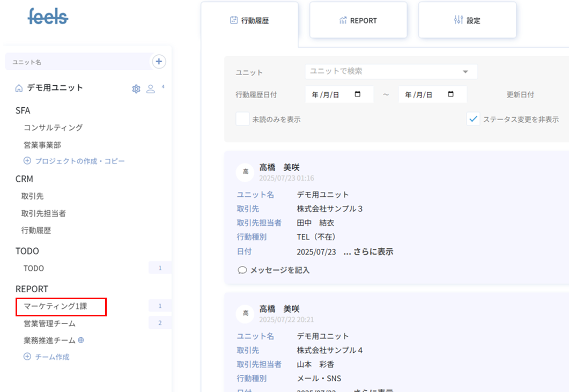The width and height of the screenshot is (569, 392).
Task: Open the デモ用ユニット gear settings icon
Action: pyautogui.click(x=136, y=88)
